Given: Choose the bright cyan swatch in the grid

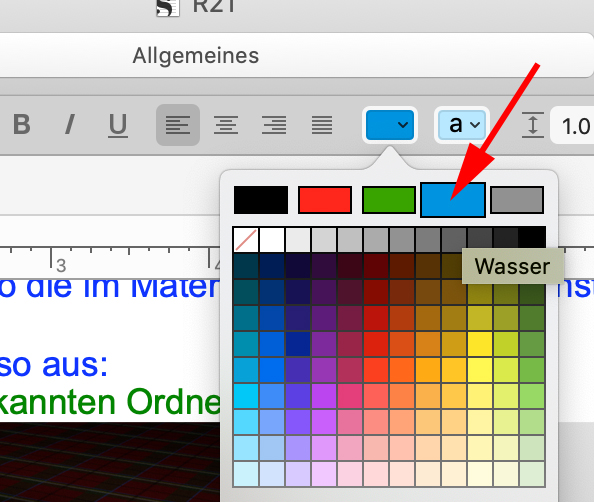Looking at the screenshot, I should click(x=246, y=396).
